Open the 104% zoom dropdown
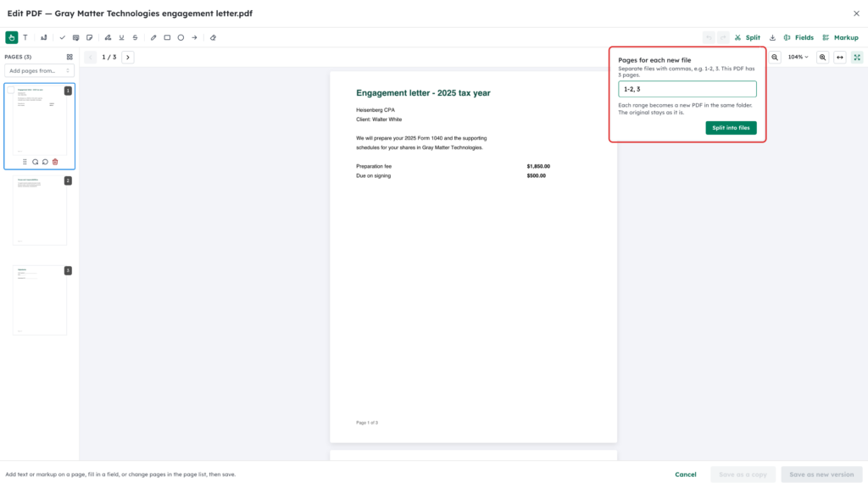 (798, 57)
